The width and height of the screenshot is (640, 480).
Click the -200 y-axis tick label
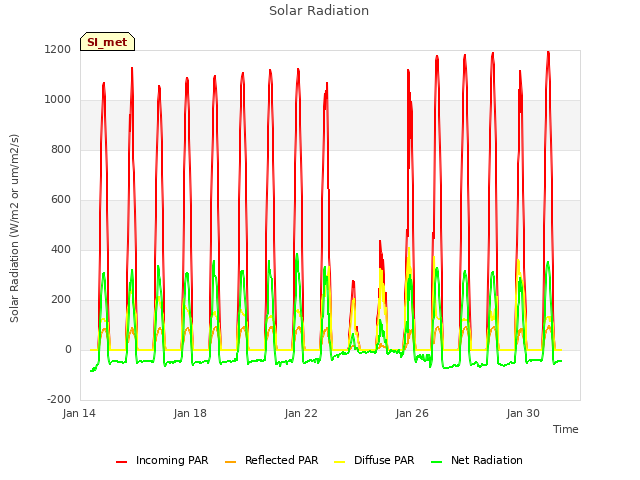59,400
